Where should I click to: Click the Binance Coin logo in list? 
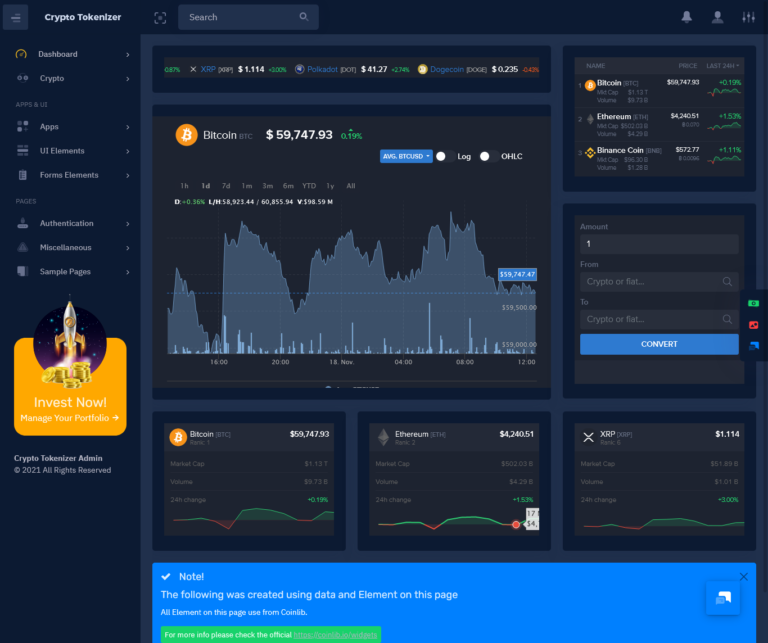[x=590, y=153]
